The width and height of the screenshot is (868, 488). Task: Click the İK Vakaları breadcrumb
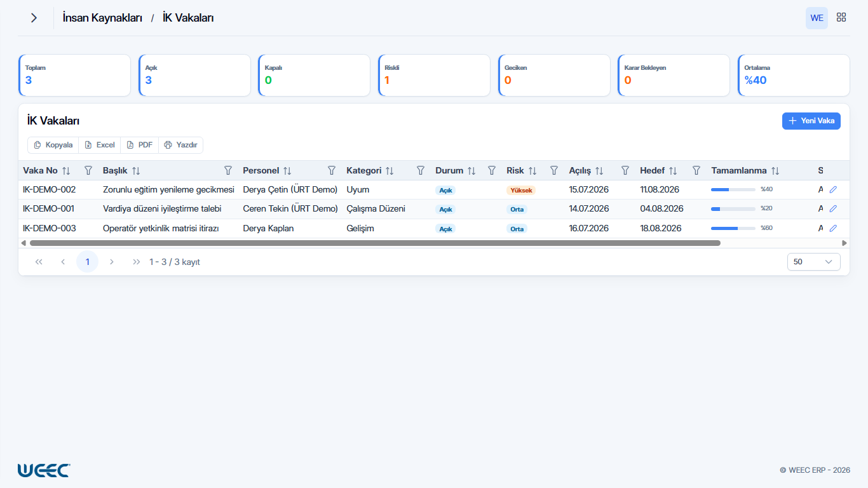(x=188, y=18)
